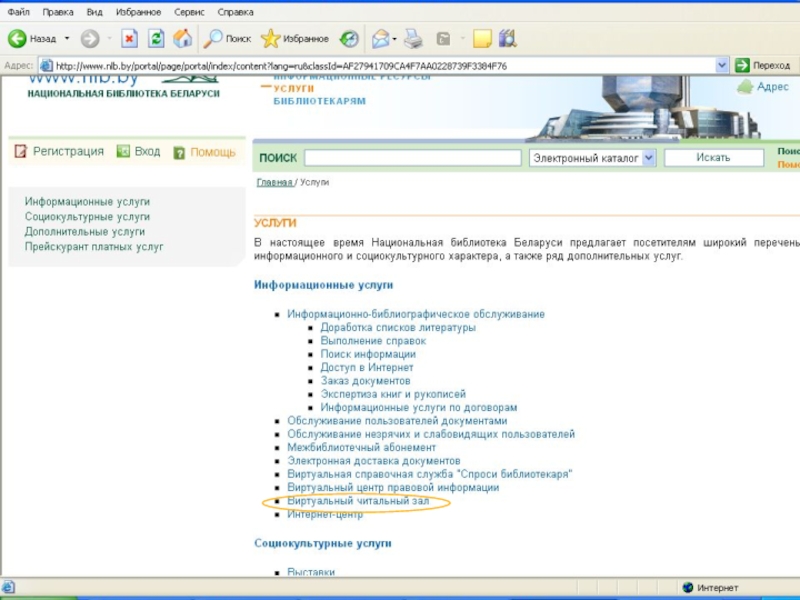Open Favorites (Избранное) star toolbar button
The image size is (800, 600).
pyautogui.click(x=295, y=39)
